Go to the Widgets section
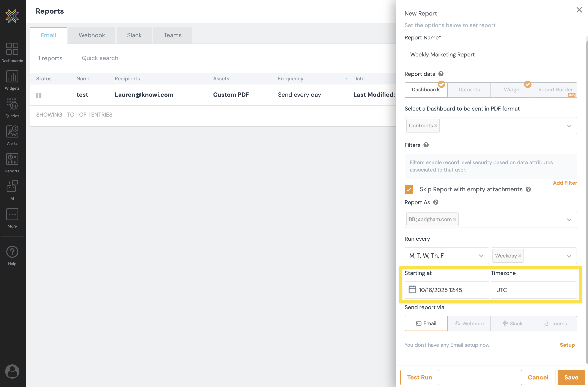 (12, 80)
